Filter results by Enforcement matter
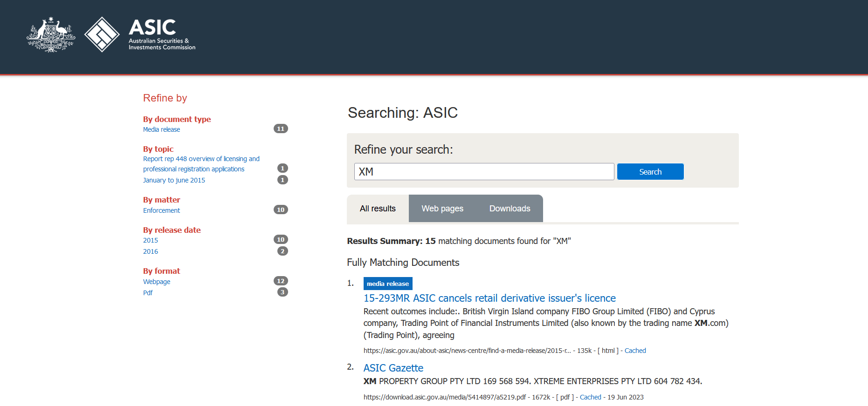 pos(161,210)
